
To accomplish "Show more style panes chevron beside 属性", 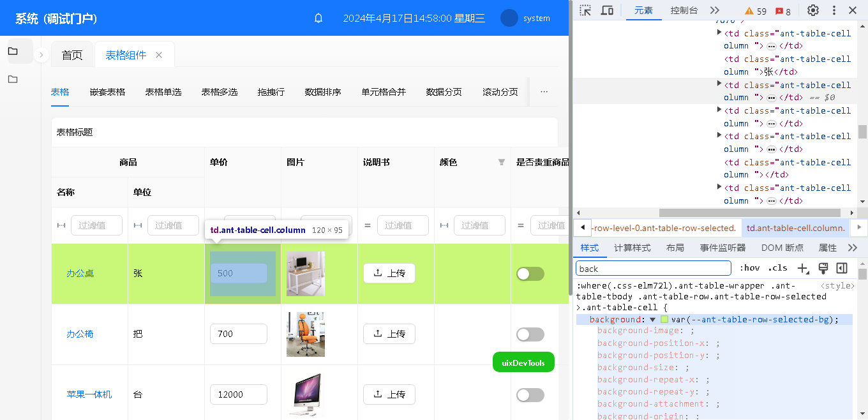I will click(x=853, y=248).
